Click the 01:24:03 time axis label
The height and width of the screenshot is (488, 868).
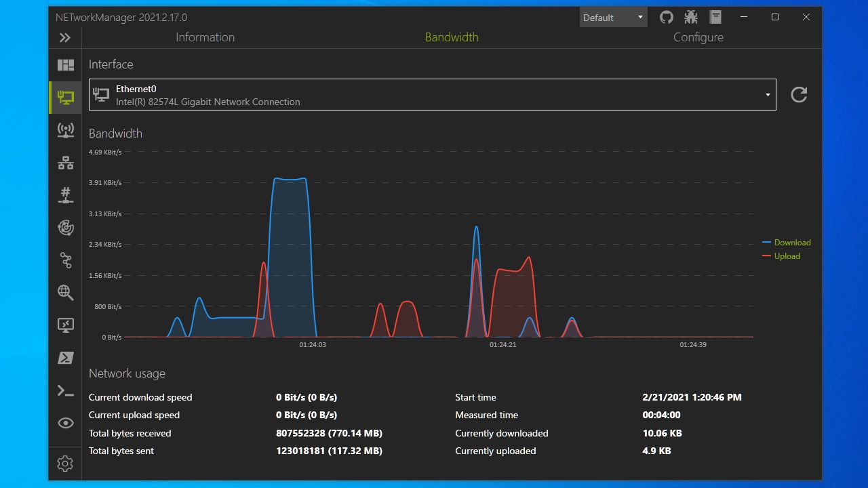click(313, 345)
